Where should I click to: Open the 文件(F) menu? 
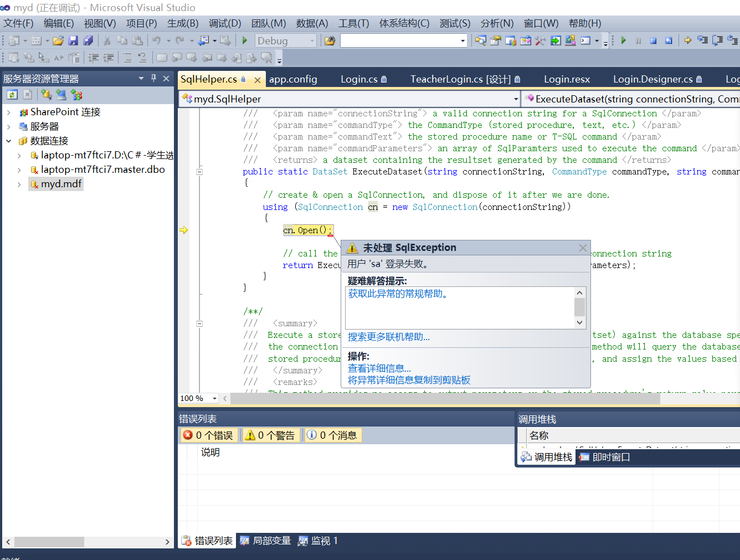[19, 23]
